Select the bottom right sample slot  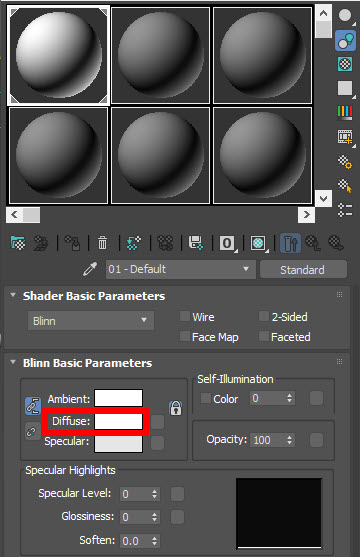click(x=263, y=156)
